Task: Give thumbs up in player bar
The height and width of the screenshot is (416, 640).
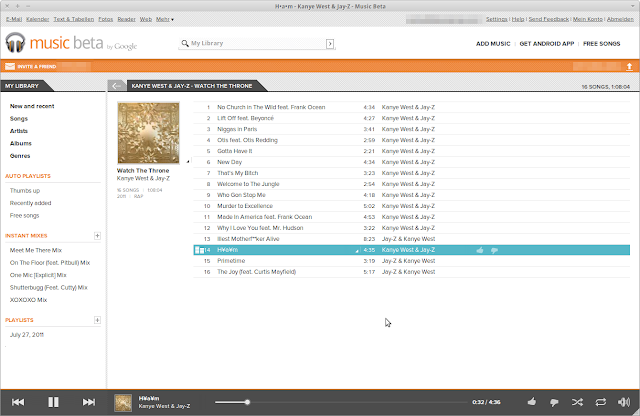Action: pyautogui.click(x=531, y=402)
